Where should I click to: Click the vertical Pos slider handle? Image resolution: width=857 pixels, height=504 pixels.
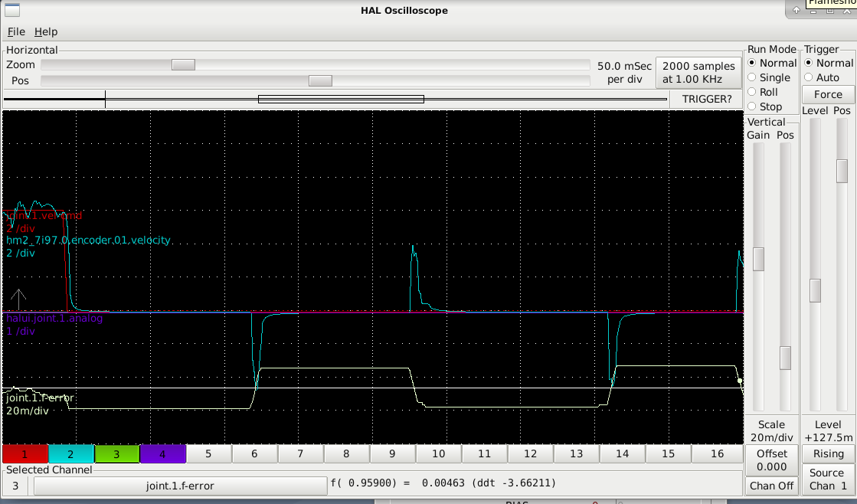(785, 358)
